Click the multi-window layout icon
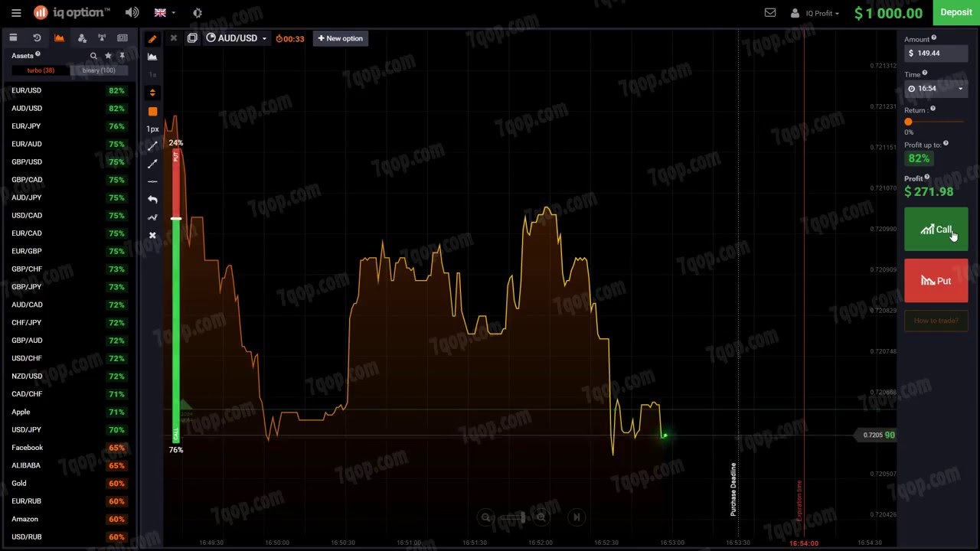980x551 pixels. 192,38
